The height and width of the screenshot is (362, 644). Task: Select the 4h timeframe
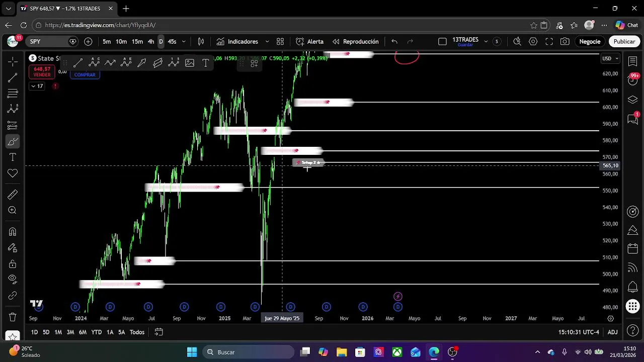coord(151,42)
